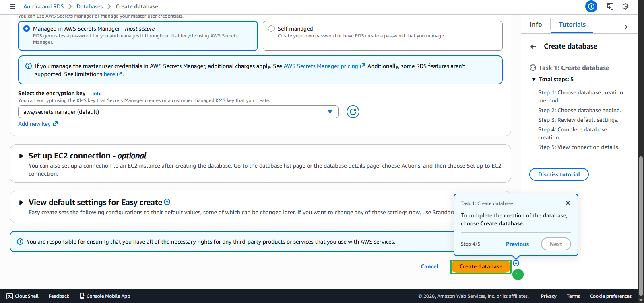The height and width of the screenshot is (303, 644).
Task: Close the Task 1 tutorial popover
Action: pyautogui.click(x=568, y=203)
